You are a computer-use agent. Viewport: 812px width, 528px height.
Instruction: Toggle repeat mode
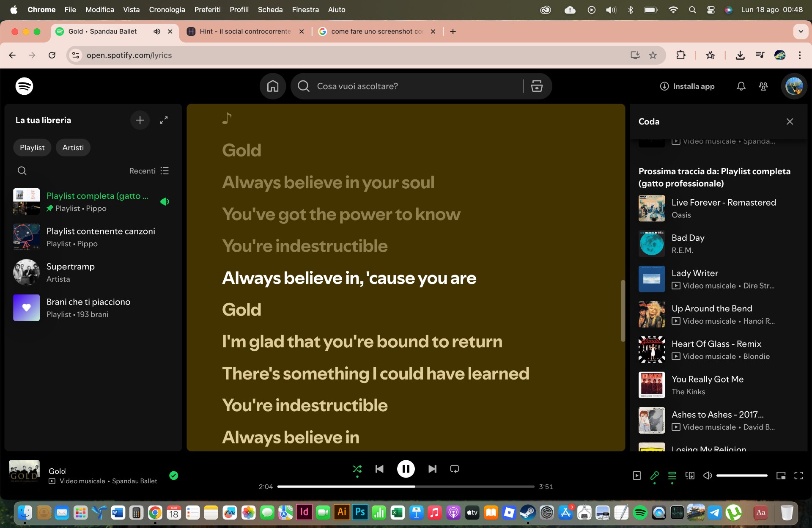coord(455,469)
